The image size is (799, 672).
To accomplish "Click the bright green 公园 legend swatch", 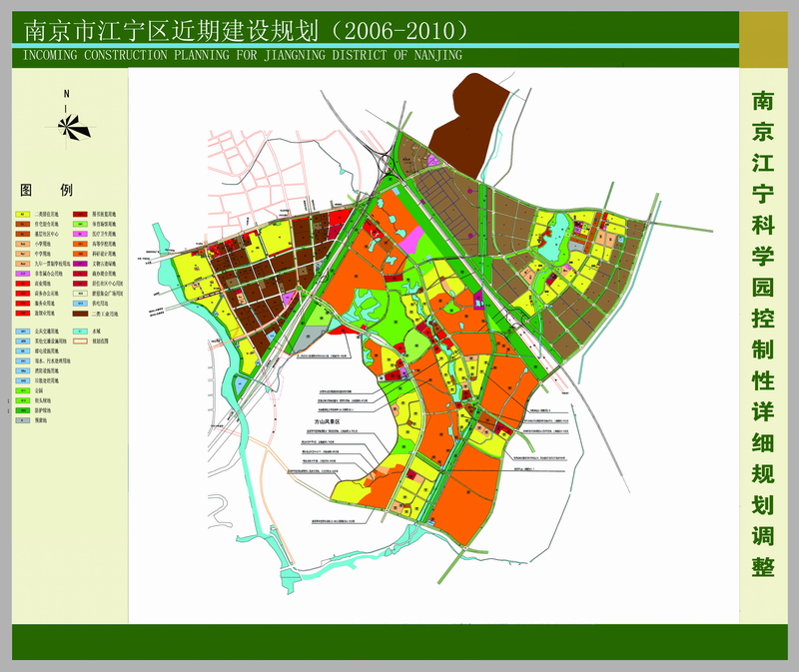I will [22, 389].
